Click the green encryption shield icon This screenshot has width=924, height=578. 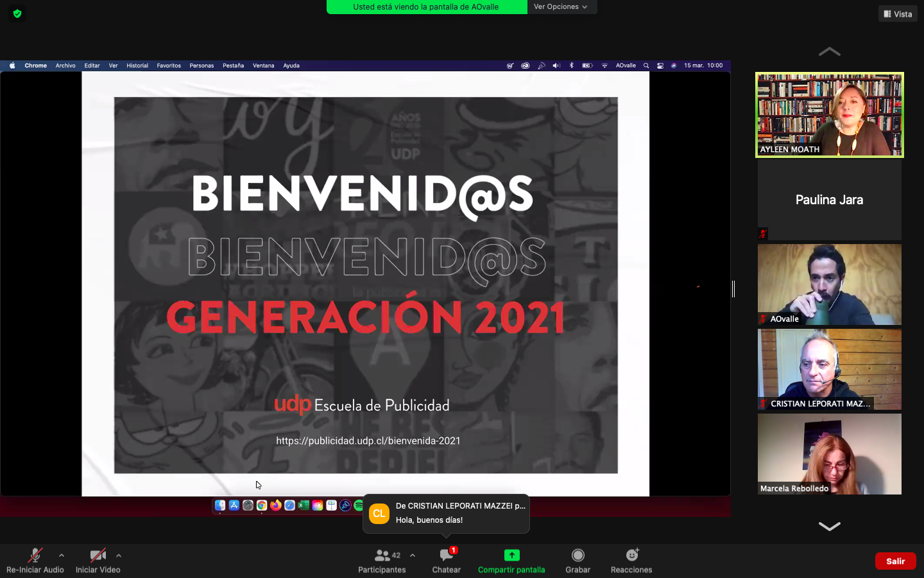pos(17,13)
